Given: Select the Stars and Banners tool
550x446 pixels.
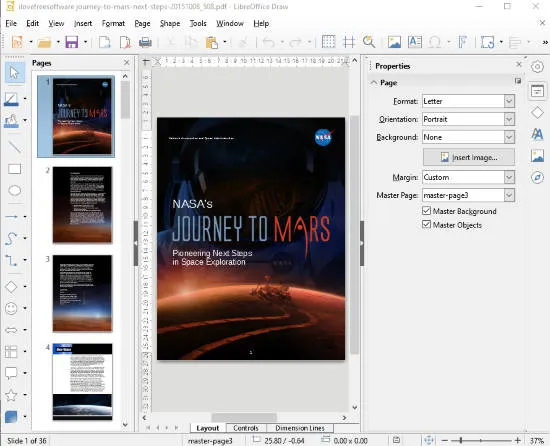Looking at the screenshot, I should pyautogui.click(x=11, y=395).
